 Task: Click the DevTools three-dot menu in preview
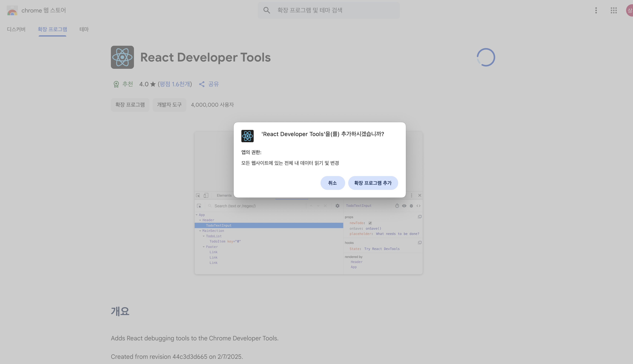coord(412,195)
